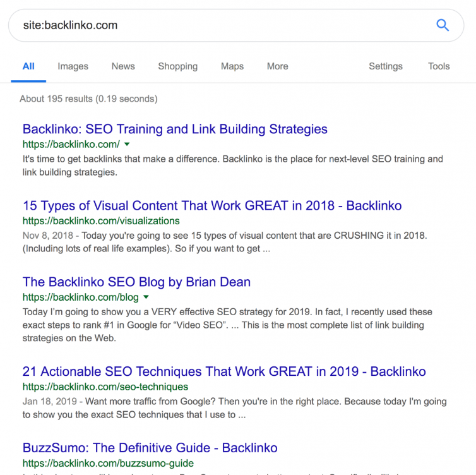
Task: Expand dropdown arrow next to backlinko.com/blog URL
Action: (x=146, y=297)
